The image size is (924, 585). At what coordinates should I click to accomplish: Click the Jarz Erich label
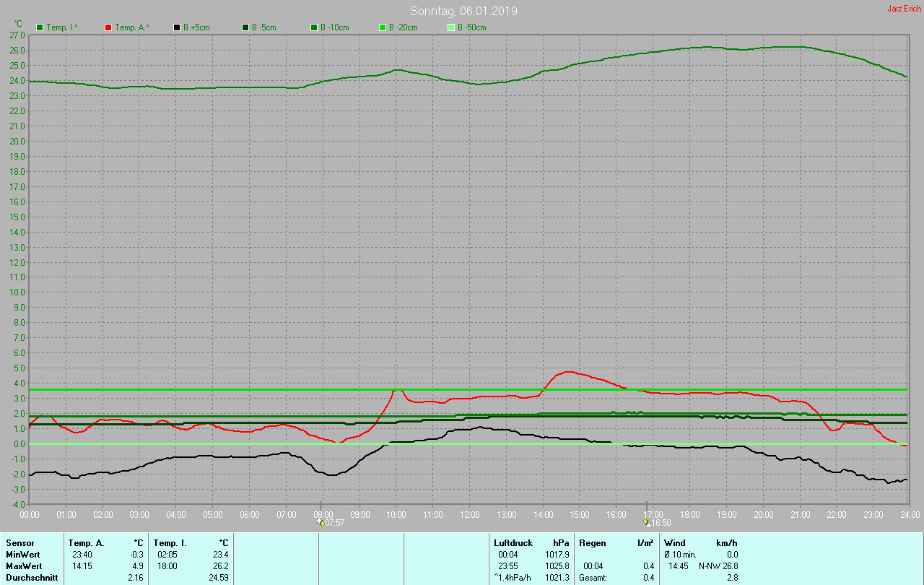pyautogui.click(x=904, y=9)
